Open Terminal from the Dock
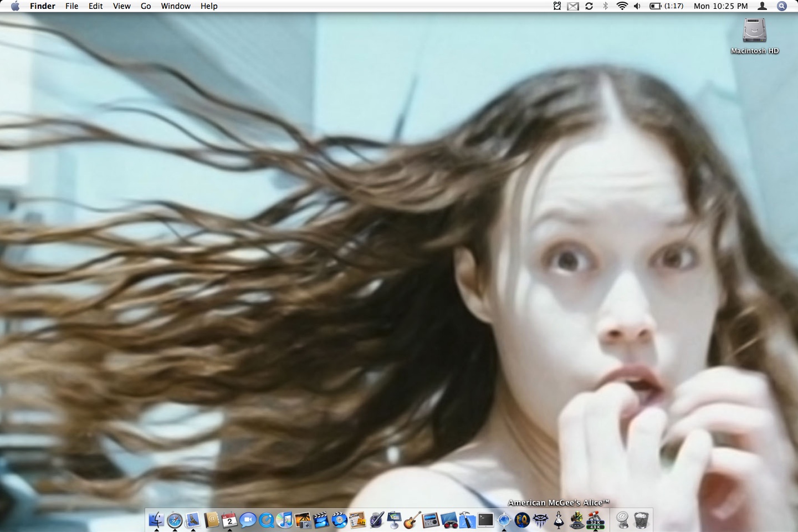This screenshot has height=532, width=798. (x=485, y=520)
